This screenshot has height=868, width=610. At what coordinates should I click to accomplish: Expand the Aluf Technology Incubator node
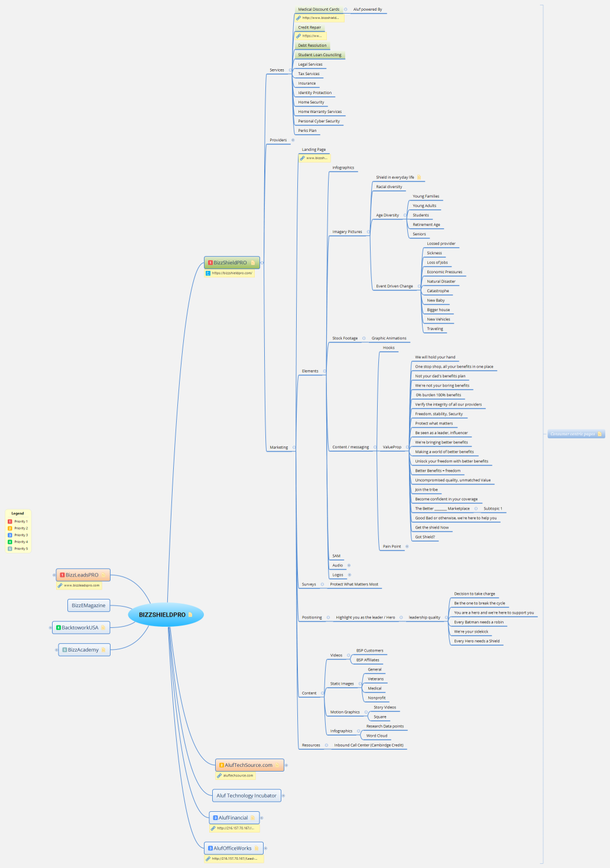coord(283,796)
